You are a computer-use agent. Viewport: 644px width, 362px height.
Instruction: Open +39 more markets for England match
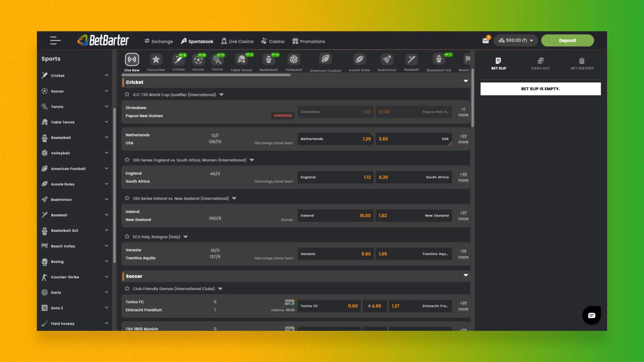463,177
